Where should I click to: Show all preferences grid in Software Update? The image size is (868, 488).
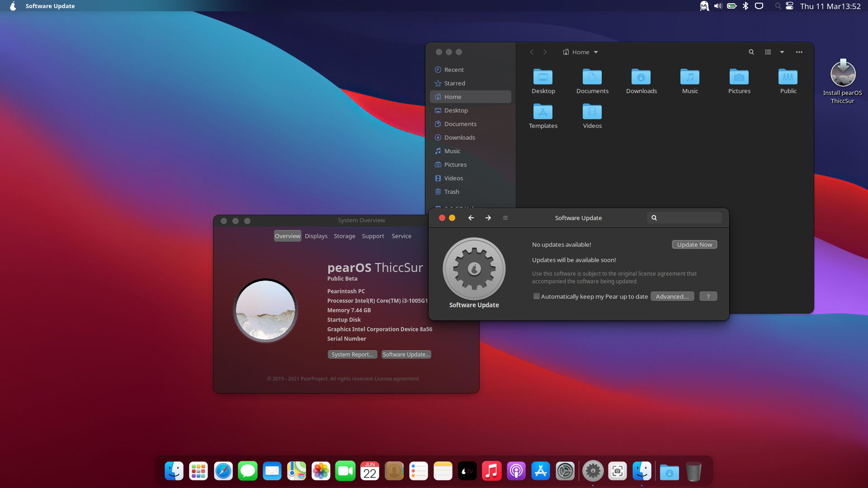tap(505, 218)
